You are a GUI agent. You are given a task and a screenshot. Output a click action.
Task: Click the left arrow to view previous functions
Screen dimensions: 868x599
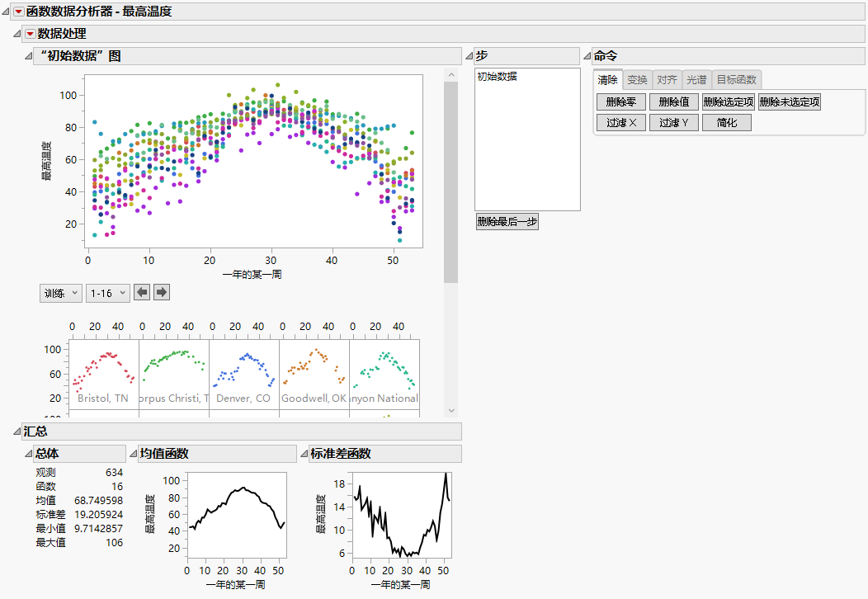pos(142,291)
